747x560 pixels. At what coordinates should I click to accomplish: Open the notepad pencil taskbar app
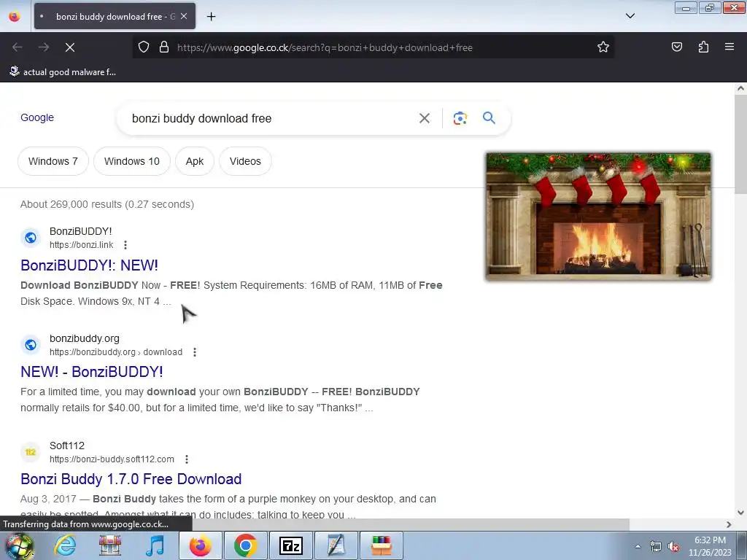pos(336,545)
